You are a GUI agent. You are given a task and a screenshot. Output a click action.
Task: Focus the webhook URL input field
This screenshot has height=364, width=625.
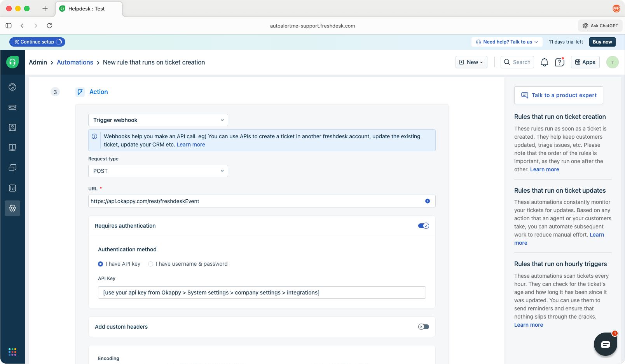click(262, 201)
